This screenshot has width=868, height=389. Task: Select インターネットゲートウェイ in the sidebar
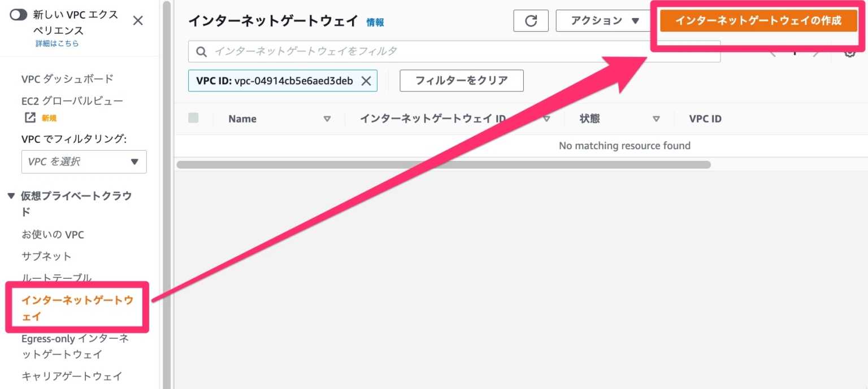point(76,308)
